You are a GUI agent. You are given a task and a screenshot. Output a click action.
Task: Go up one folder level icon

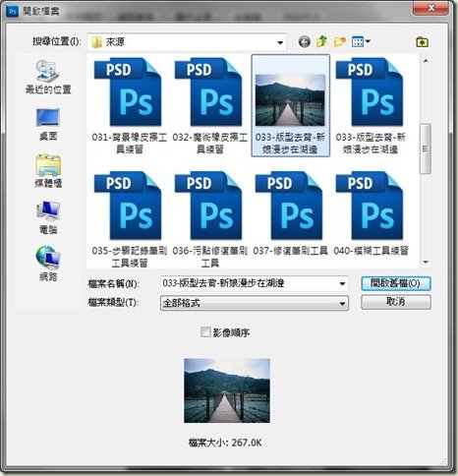(x=322, y=41)
